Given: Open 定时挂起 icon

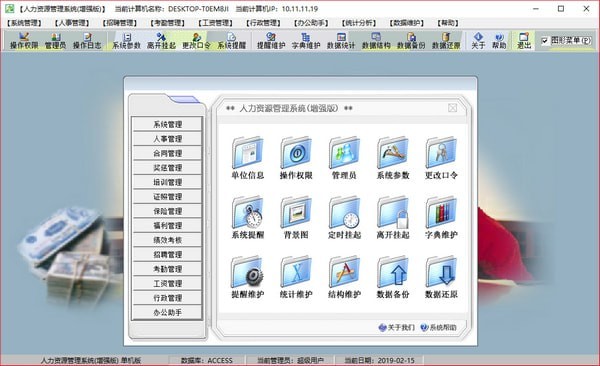Looking at the screenshot, I should coord(344,217).
